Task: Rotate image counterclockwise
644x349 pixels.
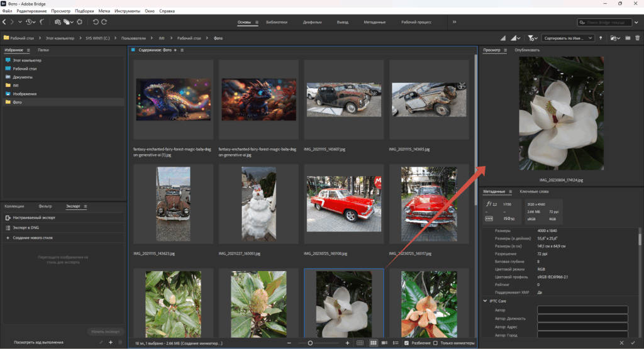Action: pos(96,22)
